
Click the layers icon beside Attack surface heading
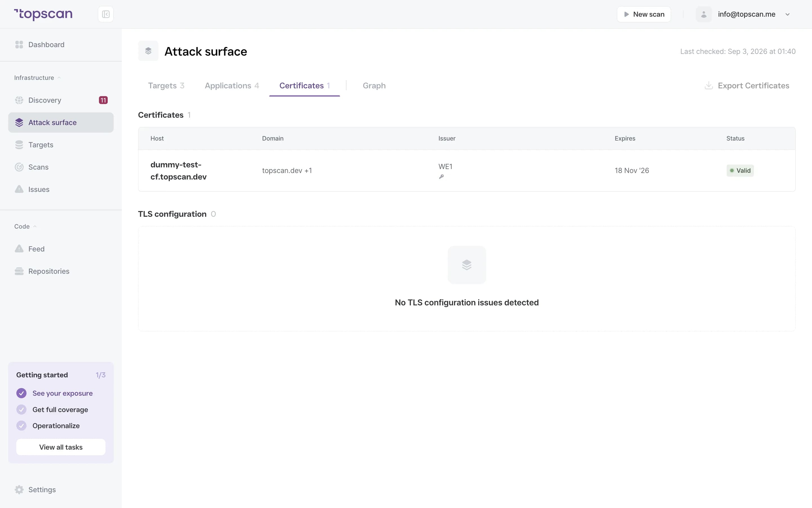(148, 51)
